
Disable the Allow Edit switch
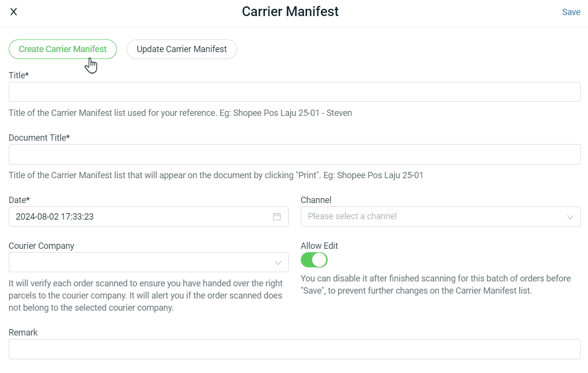pos(314,260)
